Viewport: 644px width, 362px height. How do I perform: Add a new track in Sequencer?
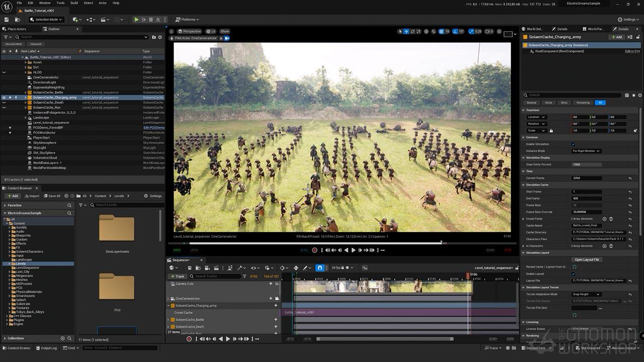(177, 276)
